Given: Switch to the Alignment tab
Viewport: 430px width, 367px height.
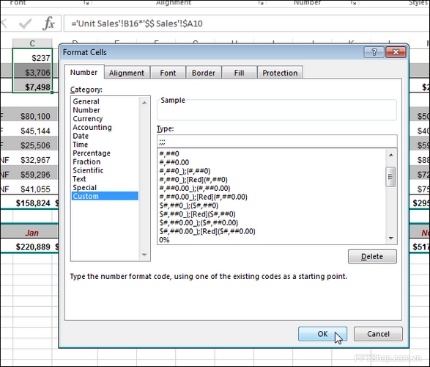Looking at the screenshot, I should (127, 73).
